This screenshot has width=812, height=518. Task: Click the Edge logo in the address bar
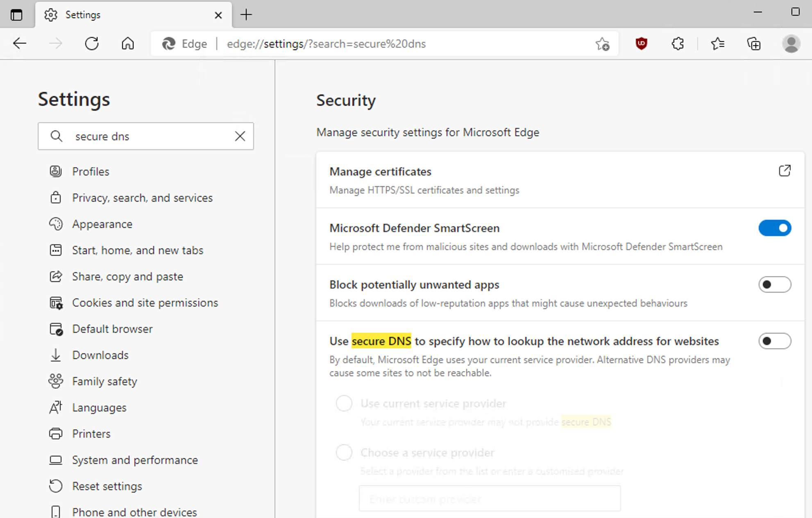168,43
